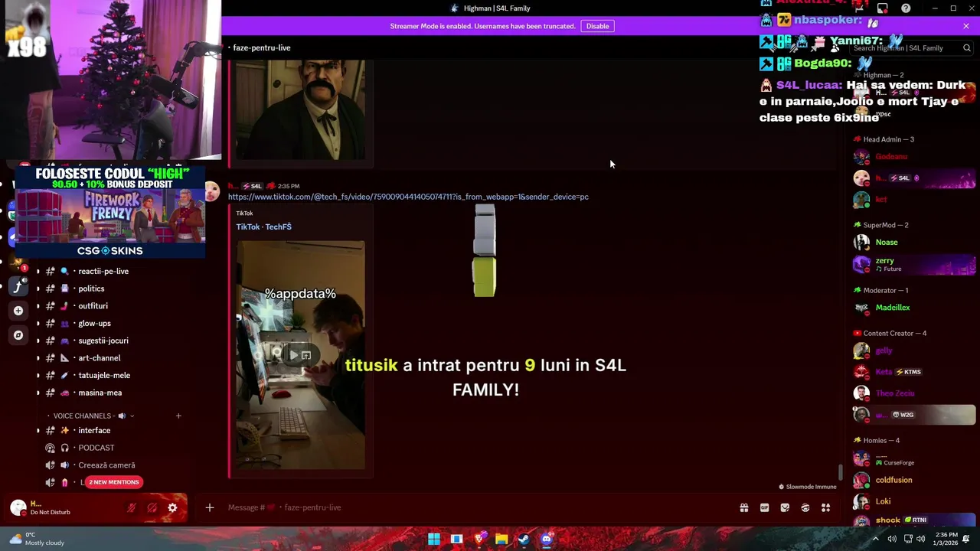Click the plus to create voice channel
Screen dimensions: 980x551
point(178,416)
